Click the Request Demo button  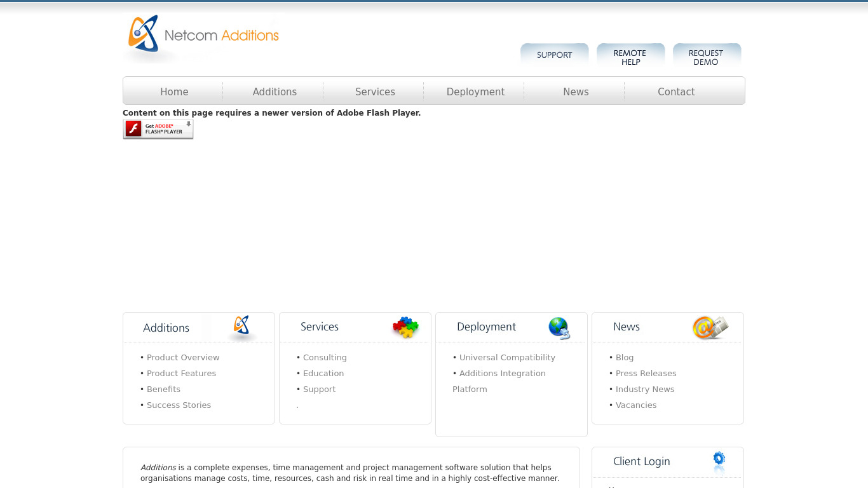pyautogui.click(x=707, y=55)
